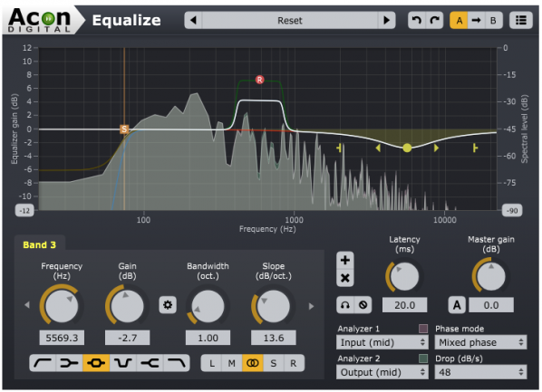Select the low cut filter type
The image size is (542, 392).
pos(43,363)
